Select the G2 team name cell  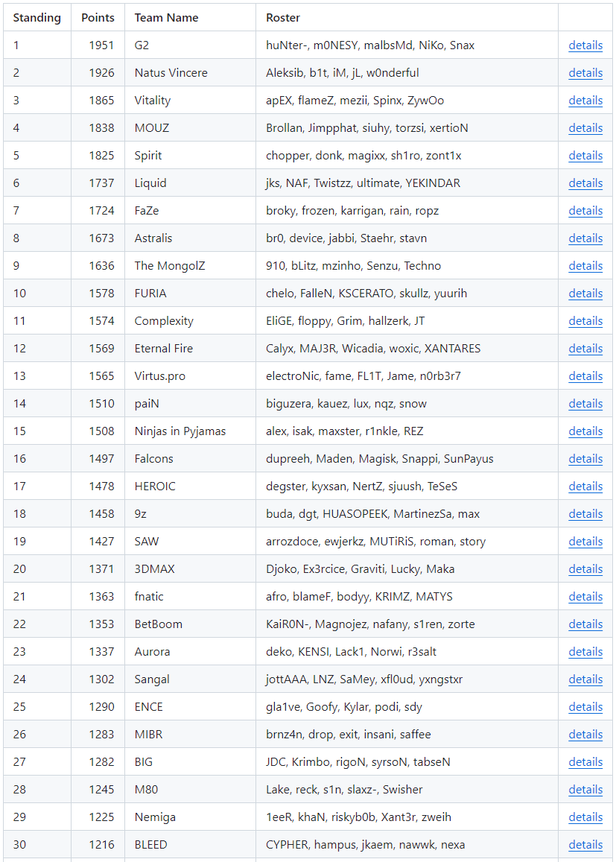190,45
